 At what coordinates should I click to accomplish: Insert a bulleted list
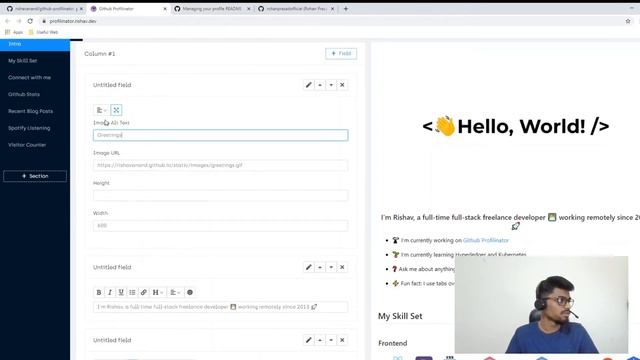(132, 292)
